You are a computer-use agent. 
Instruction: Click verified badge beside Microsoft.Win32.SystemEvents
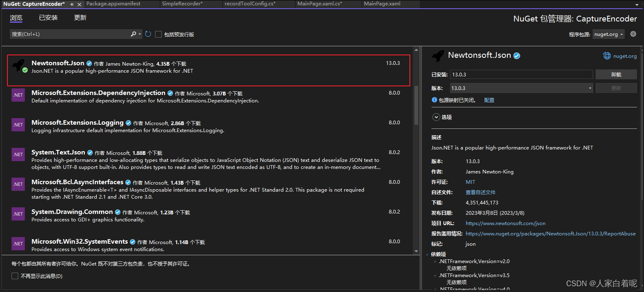pyautogui.click(x=132, y=242)
